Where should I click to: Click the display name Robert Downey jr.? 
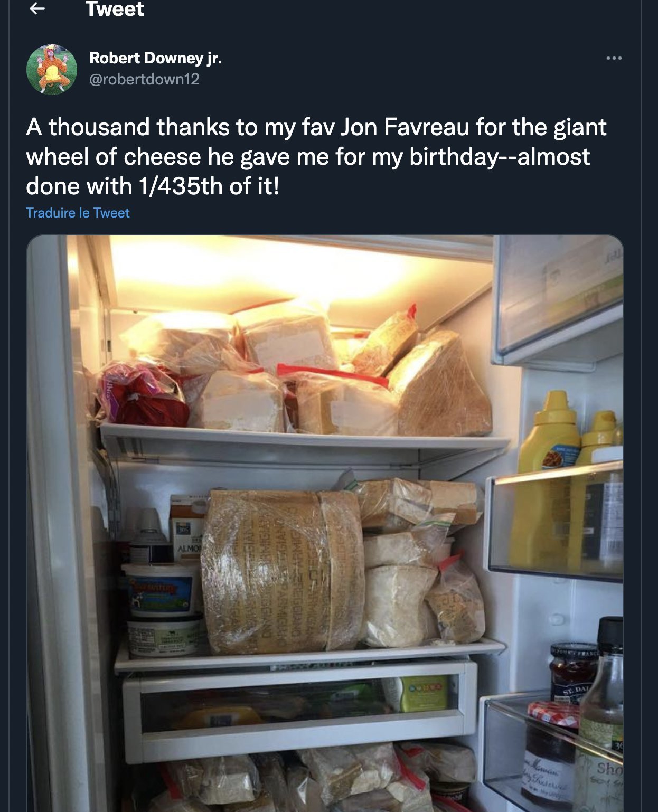coord(155,58)
